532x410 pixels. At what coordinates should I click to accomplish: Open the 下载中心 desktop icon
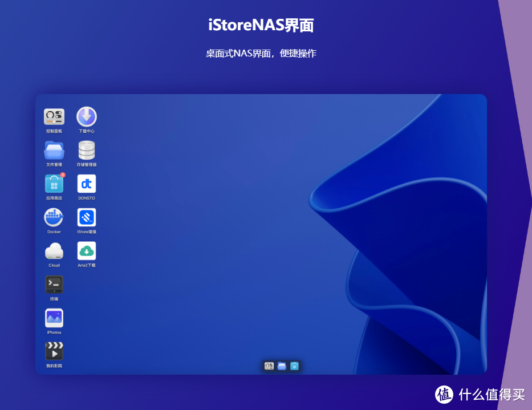click(87, 117)
